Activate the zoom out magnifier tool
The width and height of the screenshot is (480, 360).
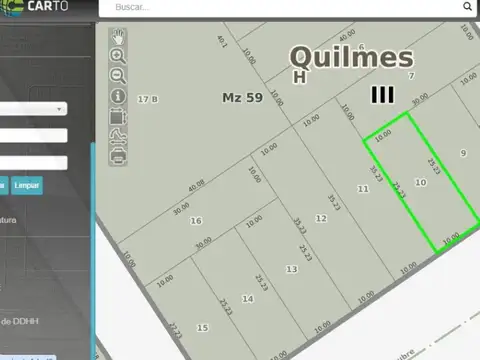click(118, 76)
